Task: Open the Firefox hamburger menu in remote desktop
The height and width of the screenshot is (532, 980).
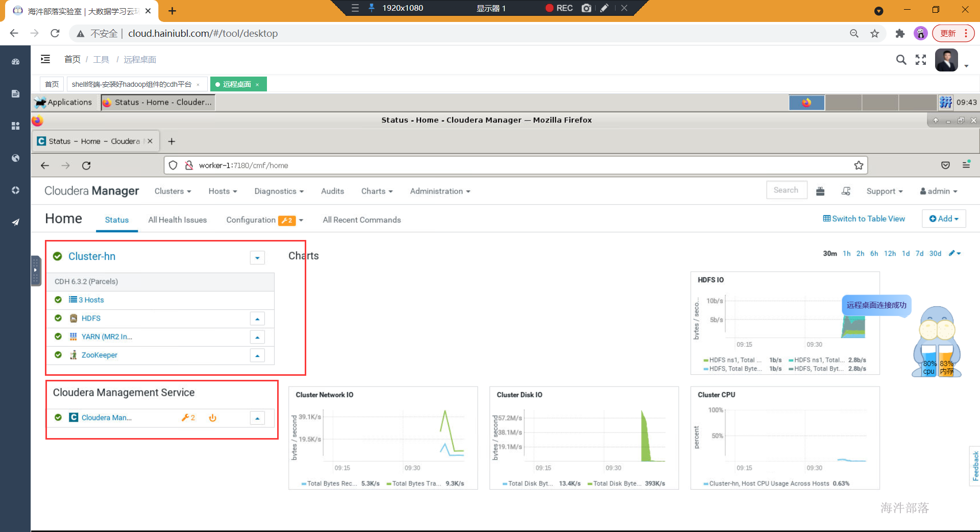Action: click(x=966, y=165)
